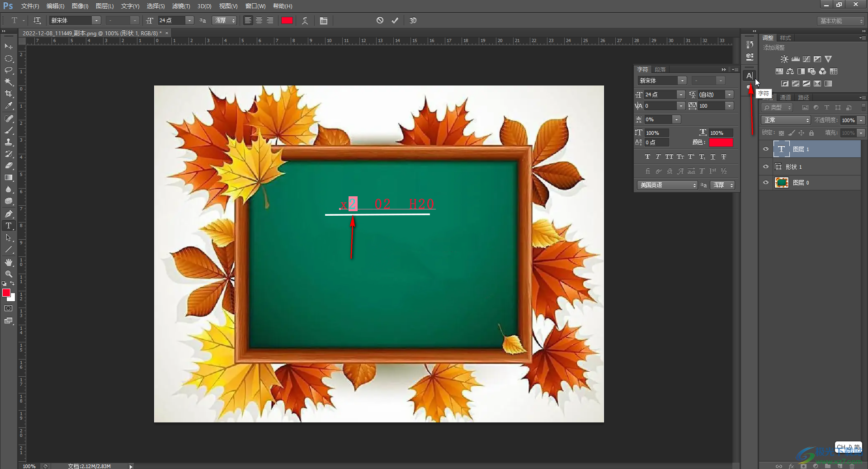The width and height of the screenshot is (868, 469).
Task: Select the Pen tool
Action: (x=9, y=213)
